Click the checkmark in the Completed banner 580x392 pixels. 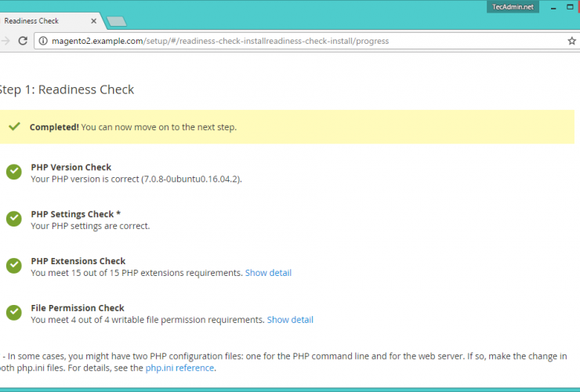click(x=14, y=127)
